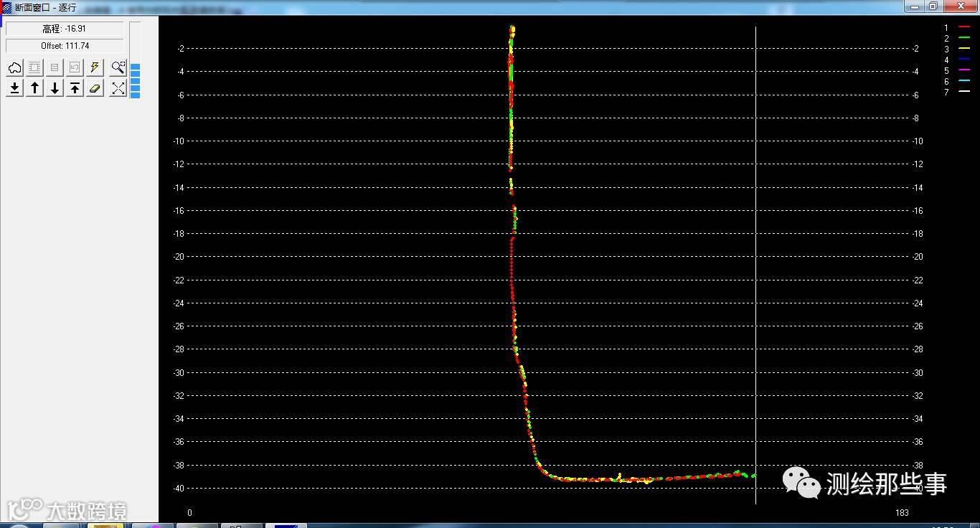Activate the zoom window magnifier tool

coord(118,67)
